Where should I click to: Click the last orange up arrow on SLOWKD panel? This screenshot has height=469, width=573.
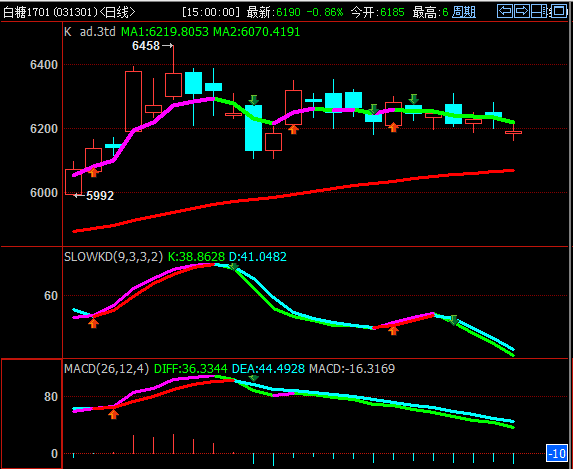(393, 331)
